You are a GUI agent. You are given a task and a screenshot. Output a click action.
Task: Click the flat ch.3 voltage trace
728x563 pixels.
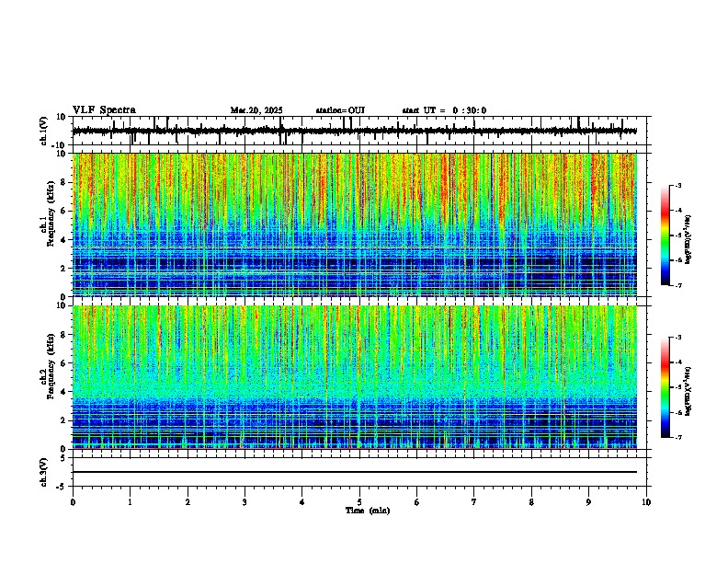[354, 472]
